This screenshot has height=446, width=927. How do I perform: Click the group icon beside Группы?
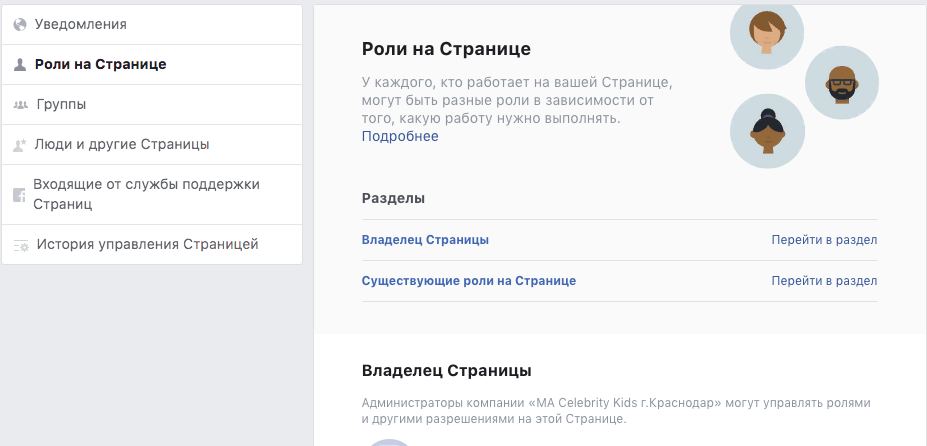pyautogui.click(x=19, y=104)
